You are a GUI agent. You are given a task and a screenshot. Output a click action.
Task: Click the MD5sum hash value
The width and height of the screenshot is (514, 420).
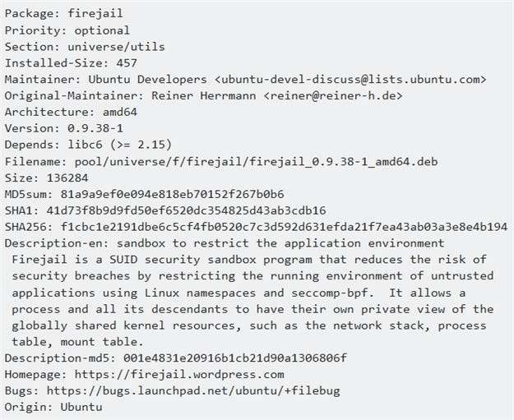[x=173, y=194]
